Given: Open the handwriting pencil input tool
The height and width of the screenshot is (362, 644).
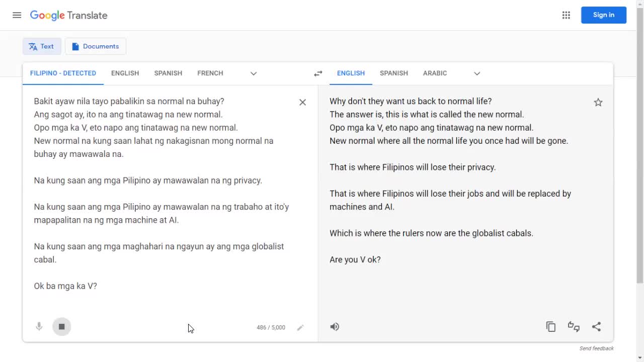Looking at the screenshot, I should click(300, 327).
